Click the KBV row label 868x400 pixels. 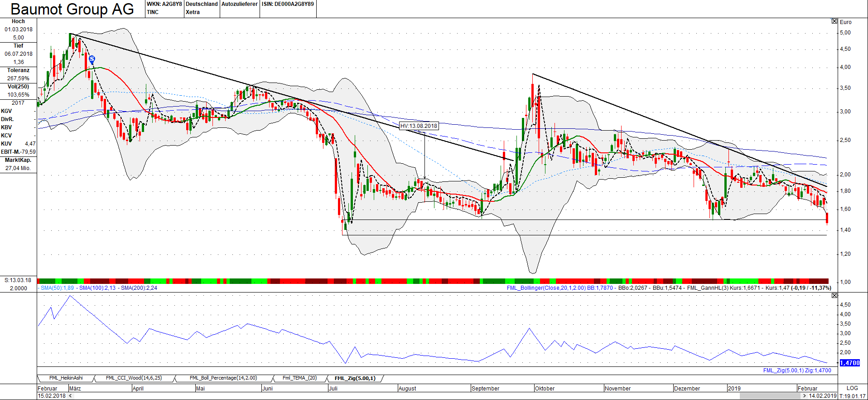(x=6, y=127)
